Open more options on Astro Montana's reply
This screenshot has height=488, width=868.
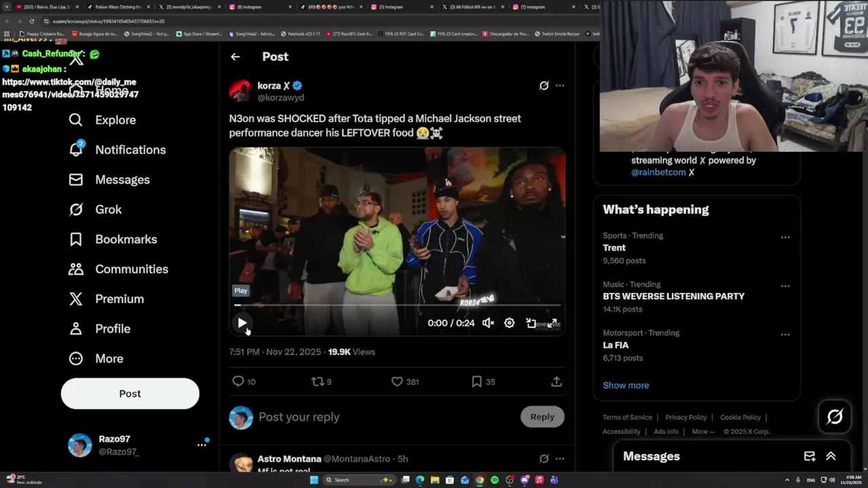point(559,459)
